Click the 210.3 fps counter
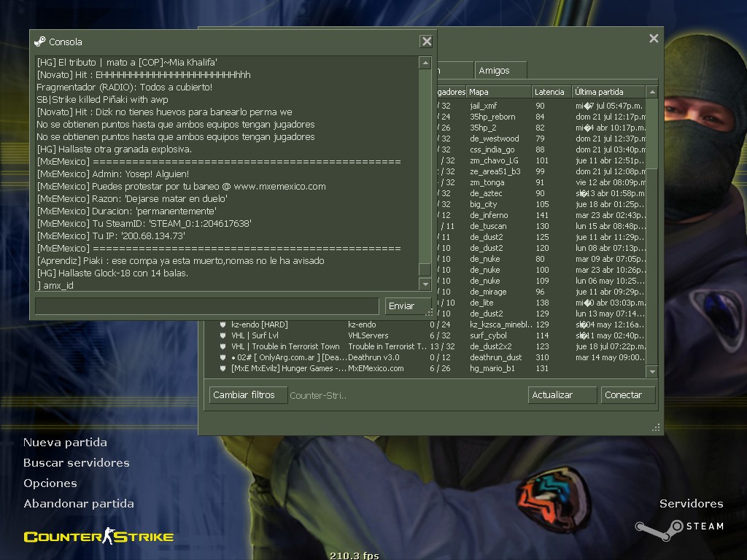747x560 pixels. 354,555
